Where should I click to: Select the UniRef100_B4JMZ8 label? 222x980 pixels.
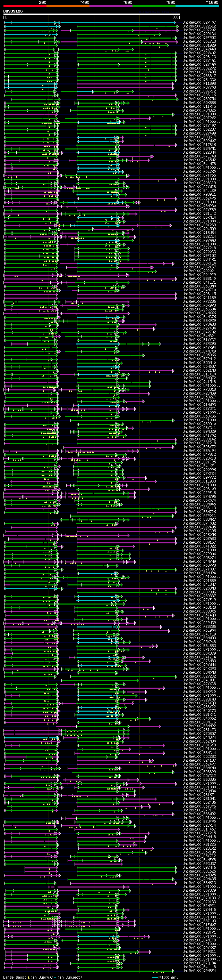(199, 164)
